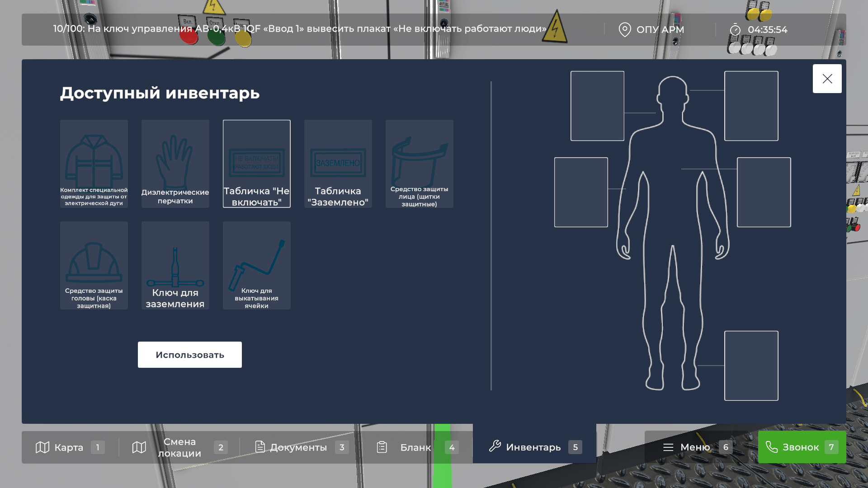Select the arc-protection clothing set item
The height and width of the screenshot is (488, 868).
tap(94, 164)
